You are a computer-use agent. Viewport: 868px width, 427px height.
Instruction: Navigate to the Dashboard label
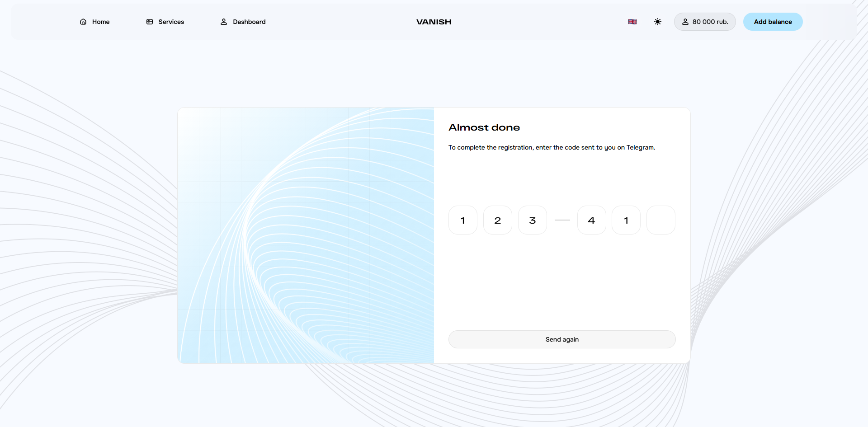click(x=249, y=22)
